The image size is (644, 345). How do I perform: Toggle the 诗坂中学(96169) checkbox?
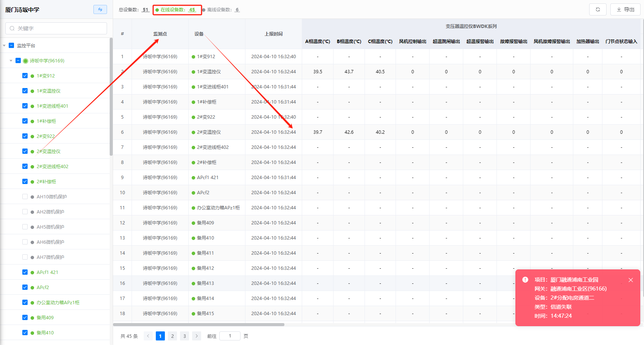point(18,60)
